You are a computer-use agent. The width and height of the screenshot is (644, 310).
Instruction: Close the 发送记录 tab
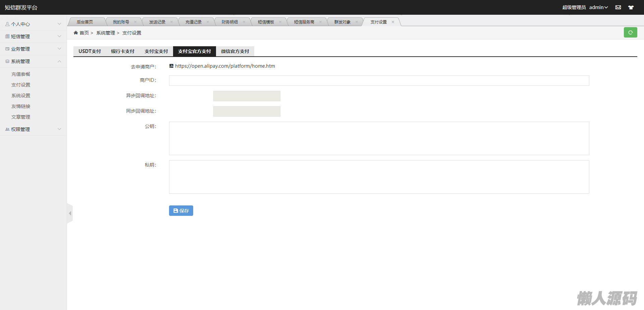[x=171, y=22]
